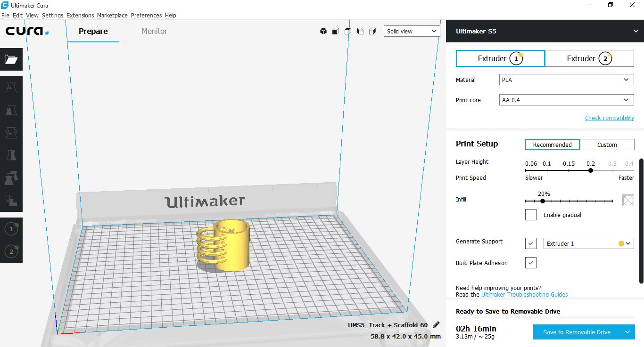644x347 pixels.
Task: Click Save to Removable Drive button
Action: pos(577,332)
